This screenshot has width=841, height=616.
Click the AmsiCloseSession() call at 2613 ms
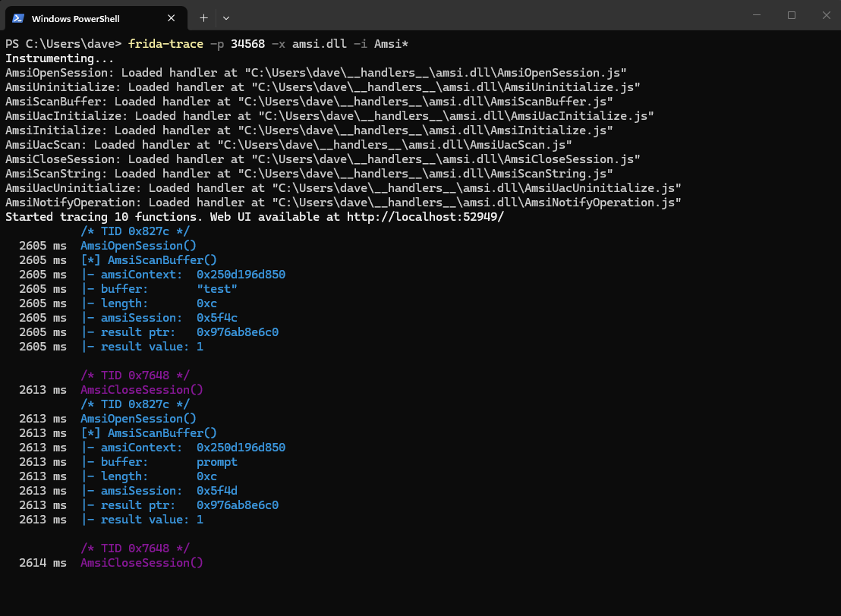142,390
